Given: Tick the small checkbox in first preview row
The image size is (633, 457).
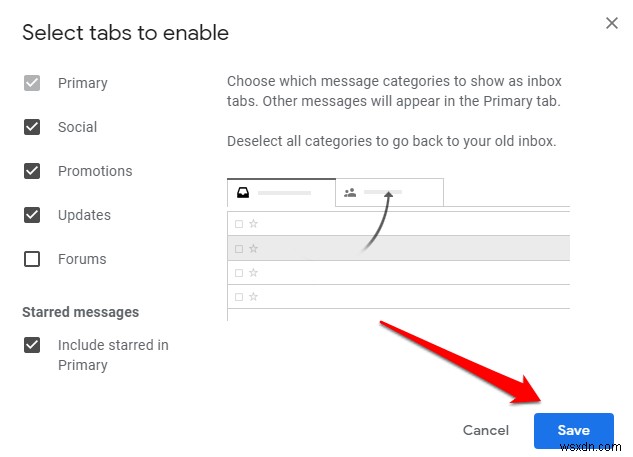Looking at the screenshot, I should (238, 224).
